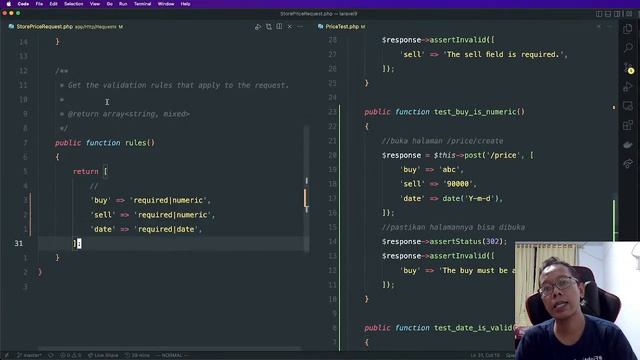Click the left editor horizontal scrollbar
This screenshot has height=360, width=640.
[169, 348]
